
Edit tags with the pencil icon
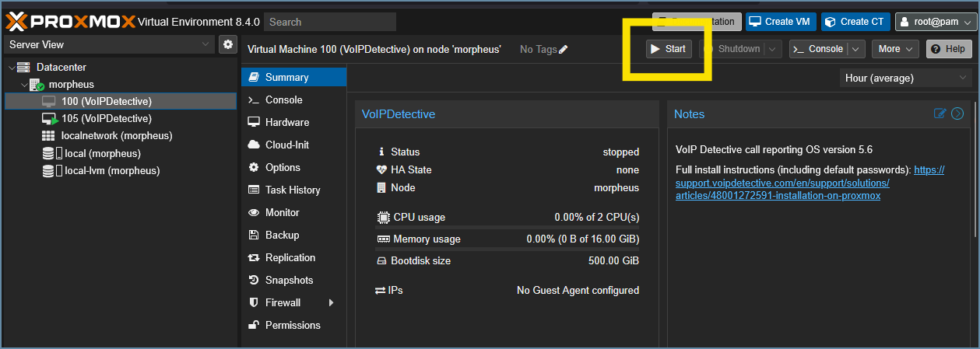click(x=564, y=50)
